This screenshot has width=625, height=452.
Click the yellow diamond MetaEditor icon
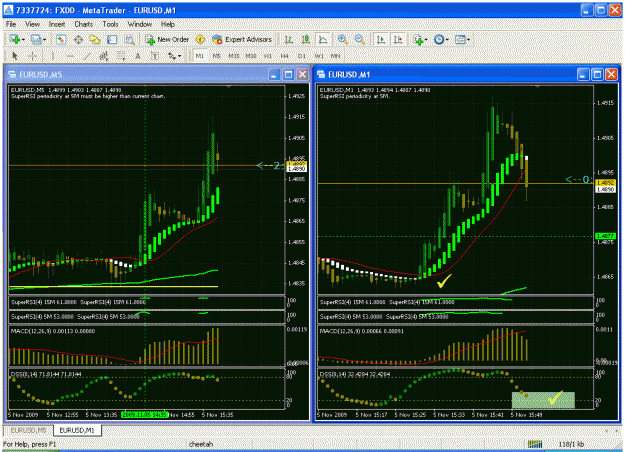200,39
